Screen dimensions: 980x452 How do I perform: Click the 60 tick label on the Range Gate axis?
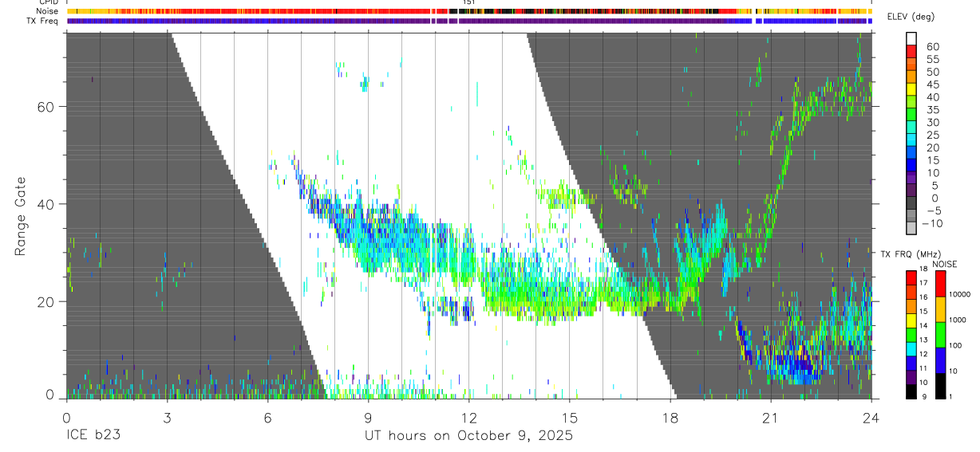click(45, 106)
